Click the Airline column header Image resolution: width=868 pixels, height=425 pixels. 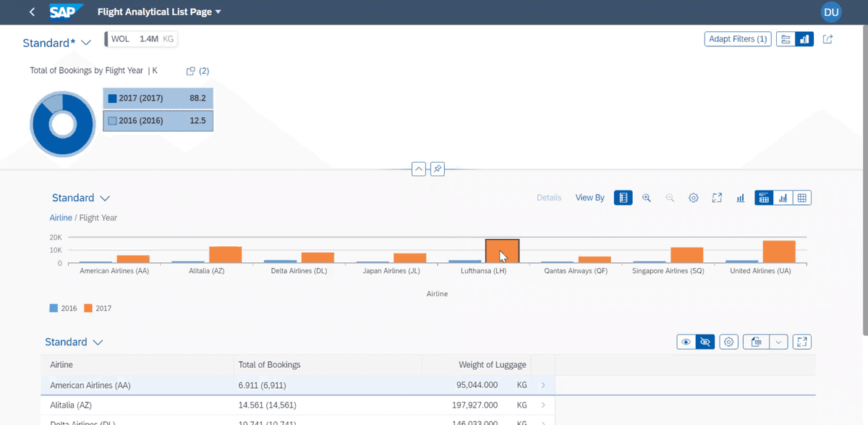[x=137, y=365]
